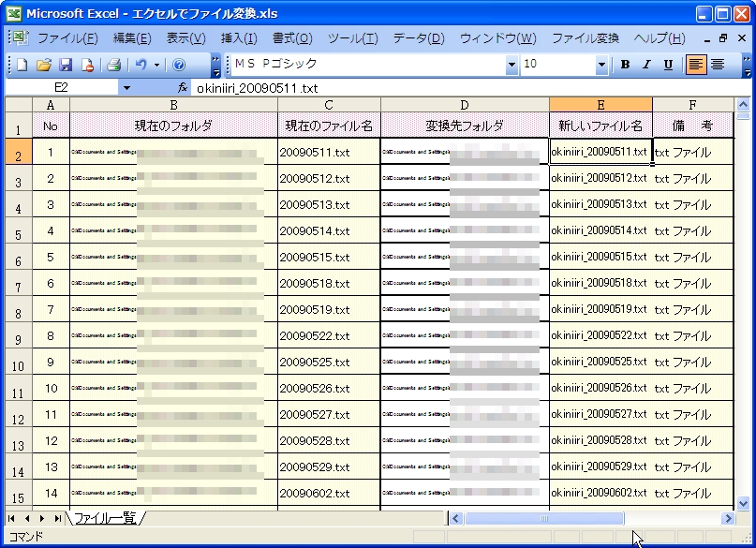Open the font size dropdown
Image resolution: width=756 pixels, height=548 pixels.
[600, 65]
